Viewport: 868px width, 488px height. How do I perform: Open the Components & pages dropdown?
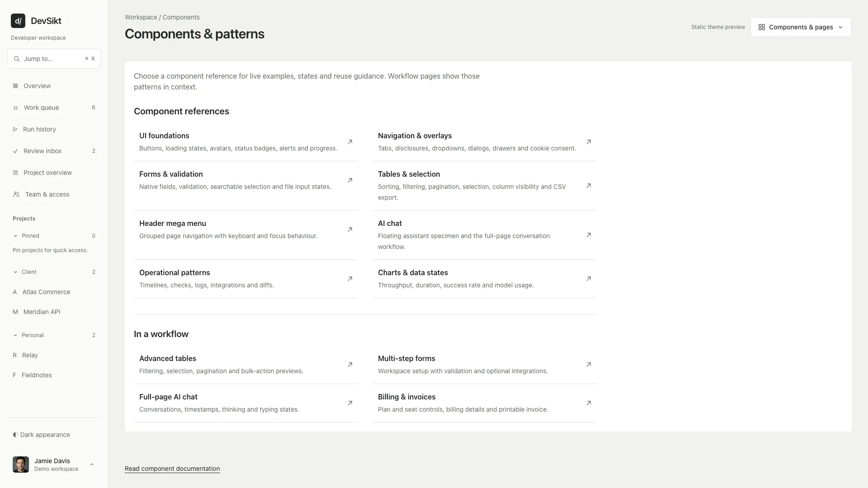pyautogui.click(x=801, y=27)
